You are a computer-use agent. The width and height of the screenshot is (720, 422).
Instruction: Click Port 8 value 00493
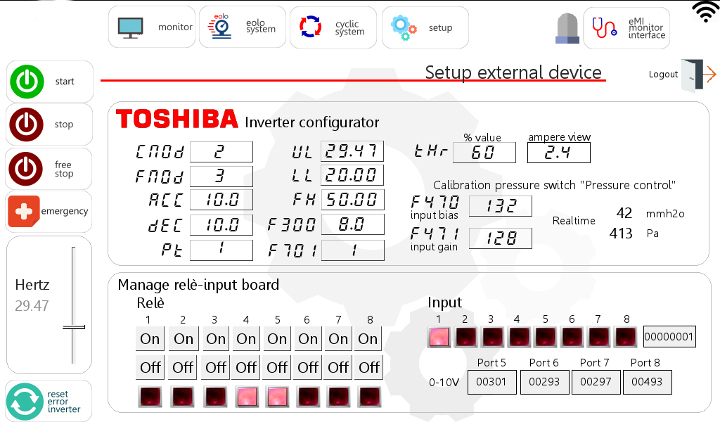[x=647, y=382]
